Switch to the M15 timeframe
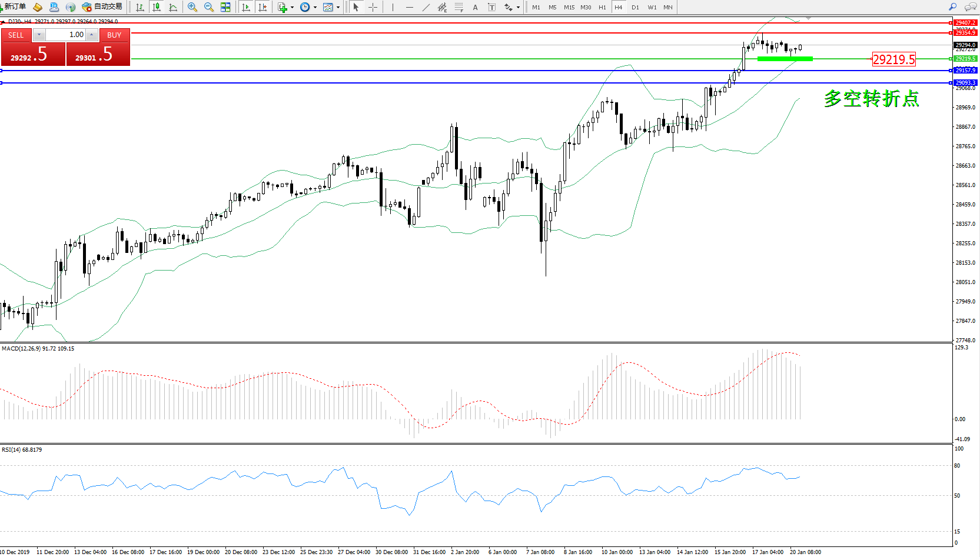 click(569, 7)
